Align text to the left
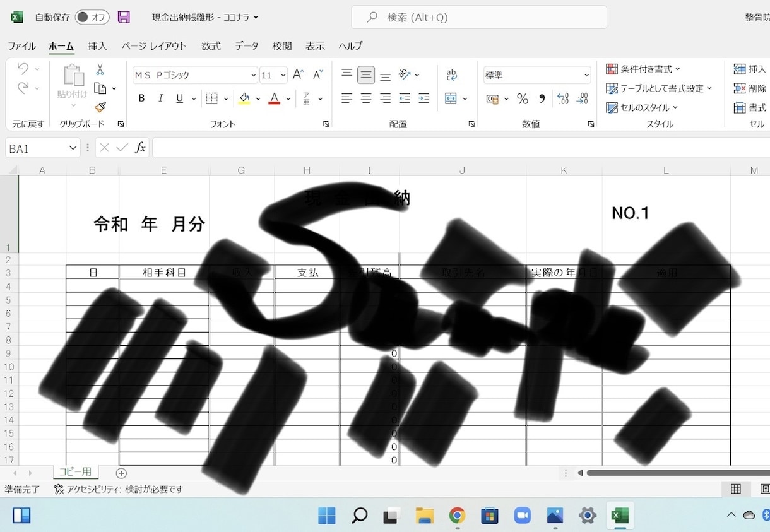 [x=346, y=98]
